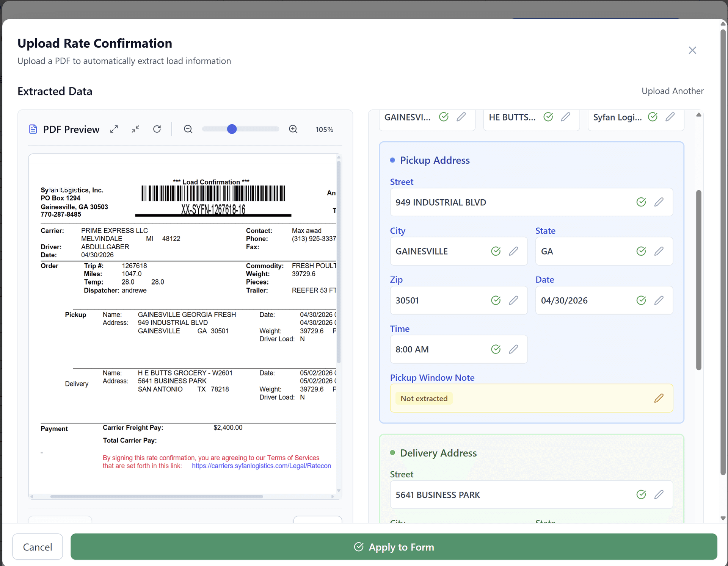Open the syfanlogistics Ratecon link in PDF

point(261,466)
